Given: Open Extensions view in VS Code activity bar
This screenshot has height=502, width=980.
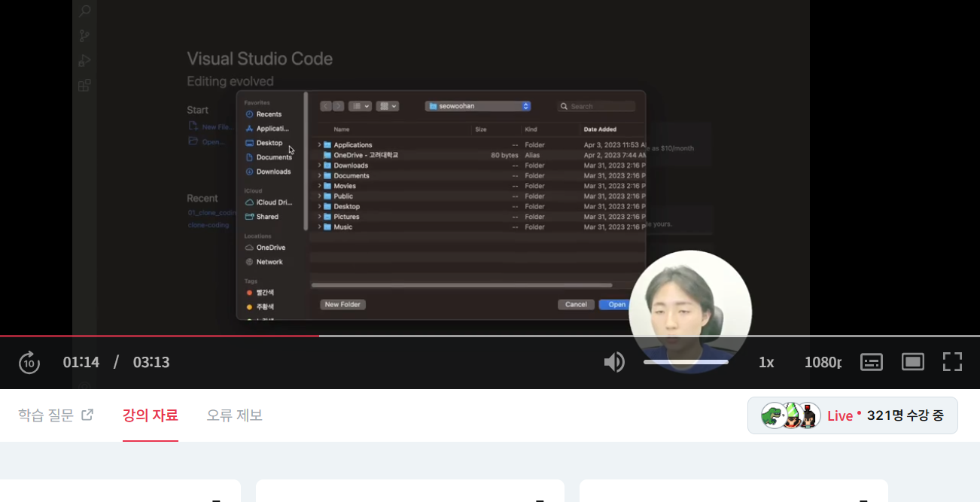Looking at the screenshot, I should pos(85,85).
